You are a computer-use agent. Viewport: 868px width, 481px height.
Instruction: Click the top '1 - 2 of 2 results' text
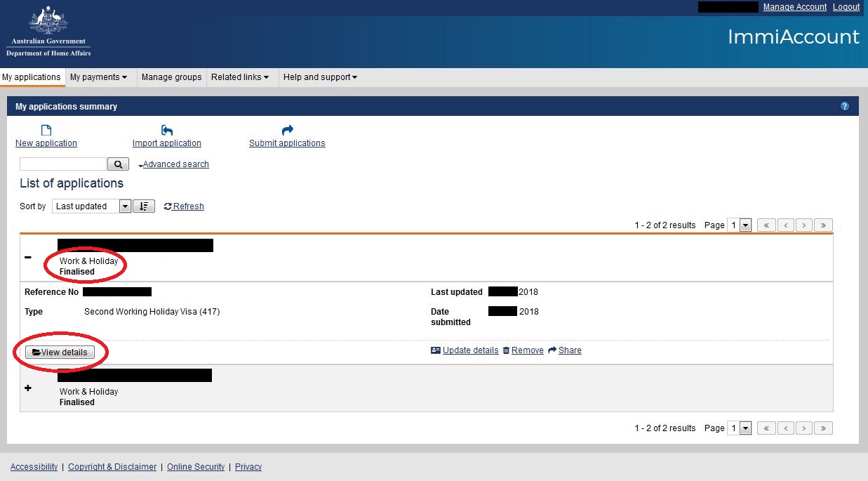pyautogui.click(x=665, y=225)
